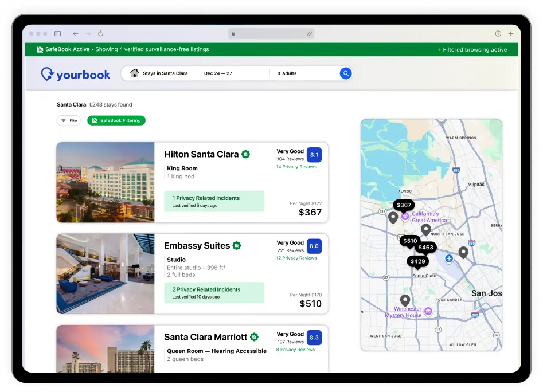Click the SafeBook shield icon in green banner
The width and height of the screenshot is (543, 392).
coord(40,49)
